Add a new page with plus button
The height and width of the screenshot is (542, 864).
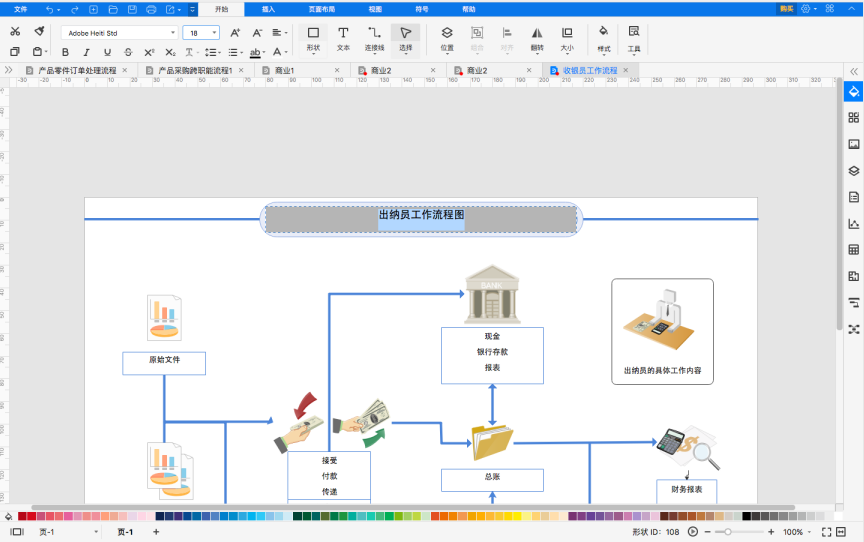[x=156, y=532]
